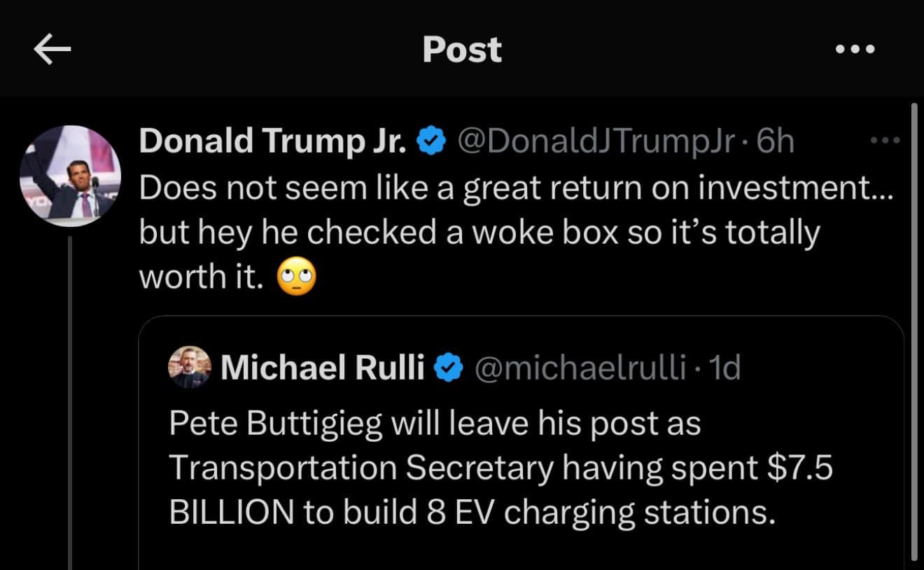This screenshot has height=570, width=924.
Task: Click the Michael Rulli display name
Action: 323,368
